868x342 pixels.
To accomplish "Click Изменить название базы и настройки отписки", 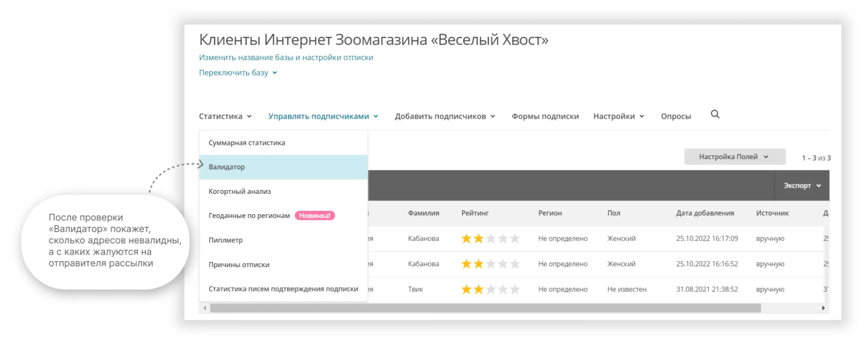I will click(286, 57).
